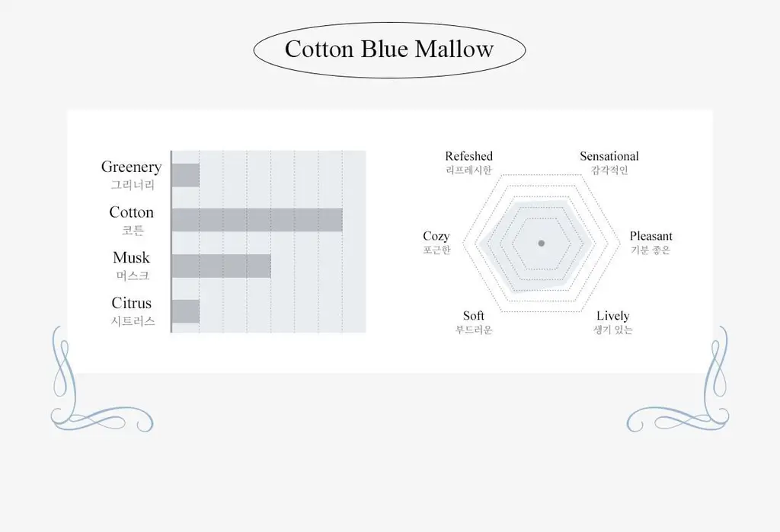Screen dimensions: 780x532
Task: Click the Soft radar axis label
Action: [474, 316]
